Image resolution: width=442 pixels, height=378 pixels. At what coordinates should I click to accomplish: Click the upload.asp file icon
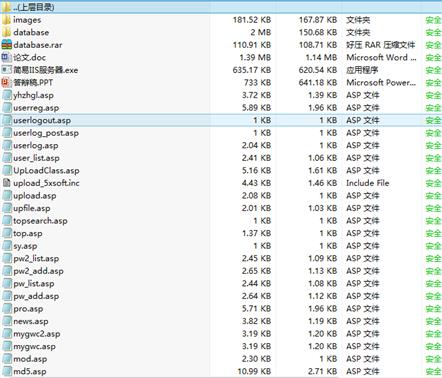pyautogui.click(x=7, y=196)
